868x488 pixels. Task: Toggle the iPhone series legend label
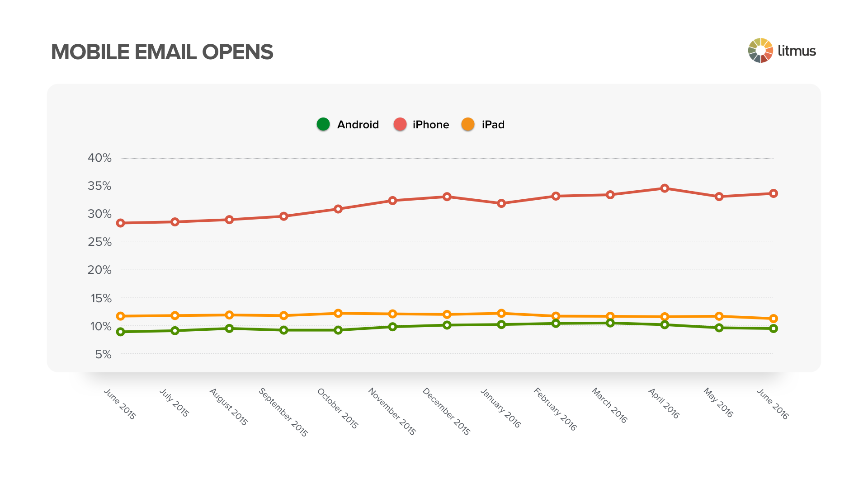point(431,125)
